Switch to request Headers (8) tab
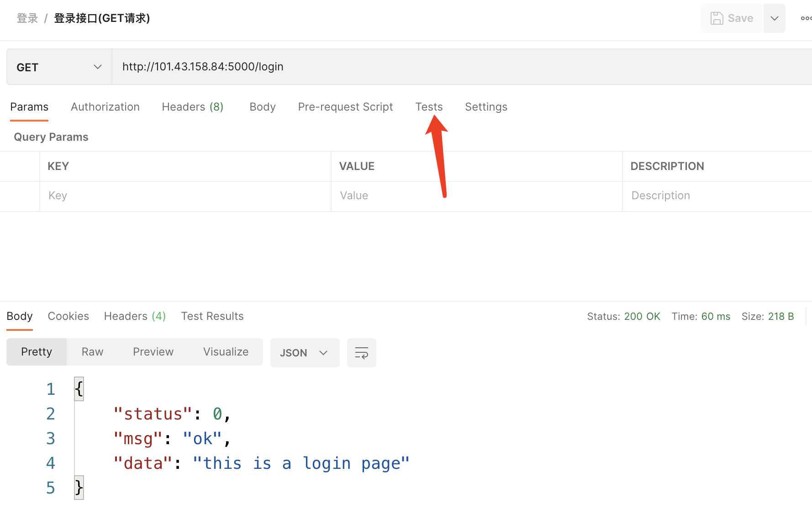Screen dimensions: 812x531 point(192,107)
